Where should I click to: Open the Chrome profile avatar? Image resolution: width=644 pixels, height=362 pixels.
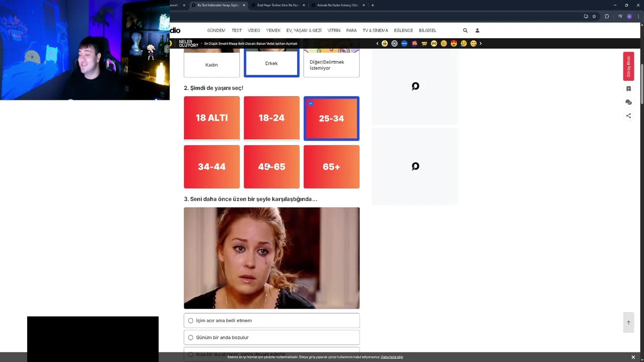click(629, 16)
